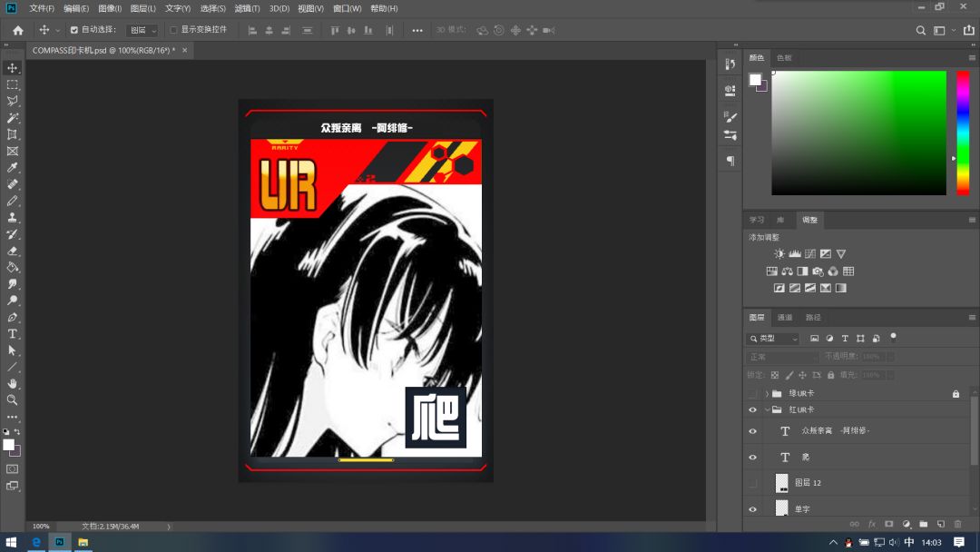This screenshot has width=980, height=552.
Task: Select the Rectangular Marquee tool
Action: coord(13,84)
